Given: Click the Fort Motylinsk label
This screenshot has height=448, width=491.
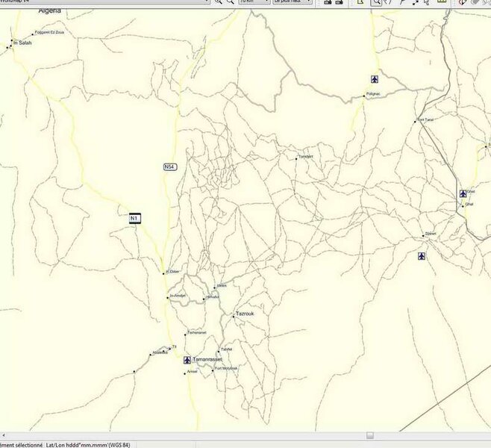Looking at the screenshot, I should click(226, 368).
